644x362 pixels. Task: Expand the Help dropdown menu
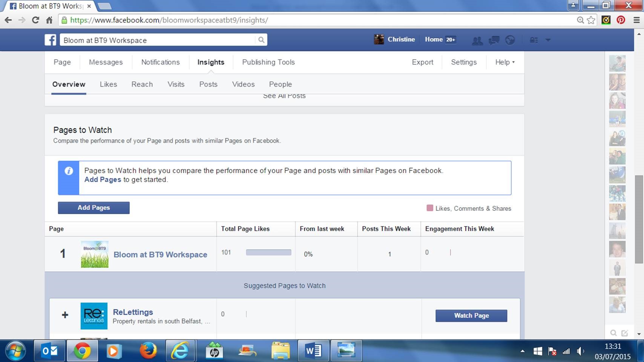click(x=505, y=62)
